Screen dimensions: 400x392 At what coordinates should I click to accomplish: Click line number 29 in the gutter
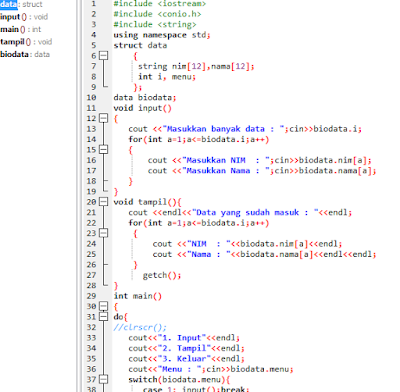point(91,296)
